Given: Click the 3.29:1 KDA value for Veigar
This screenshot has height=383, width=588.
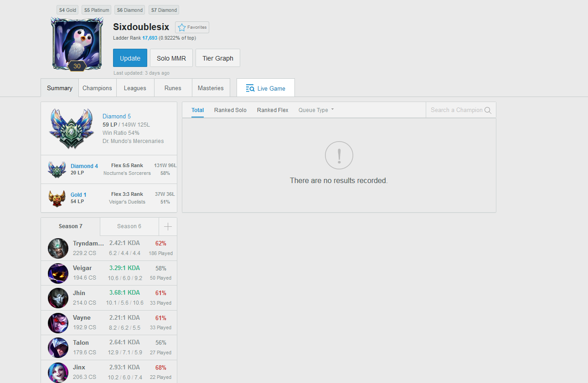Looking at the screenshot, I should [x=124, y=268].
